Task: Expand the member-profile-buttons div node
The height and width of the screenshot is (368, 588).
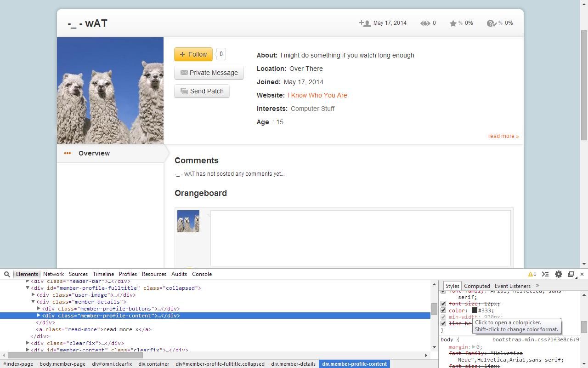Action: point(39,309)
